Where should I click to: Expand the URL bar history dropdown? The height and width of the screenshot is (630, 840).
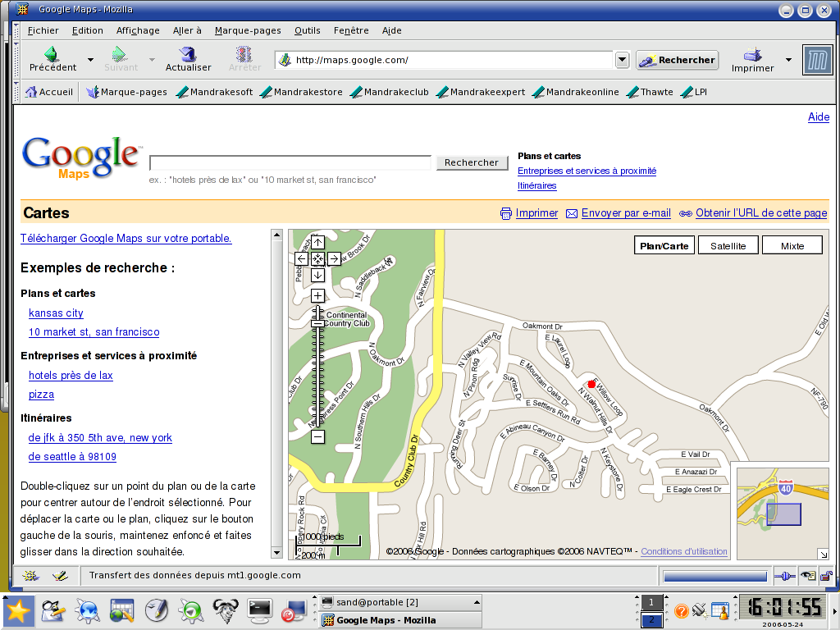pyautogui.click(x=622, y=60)
